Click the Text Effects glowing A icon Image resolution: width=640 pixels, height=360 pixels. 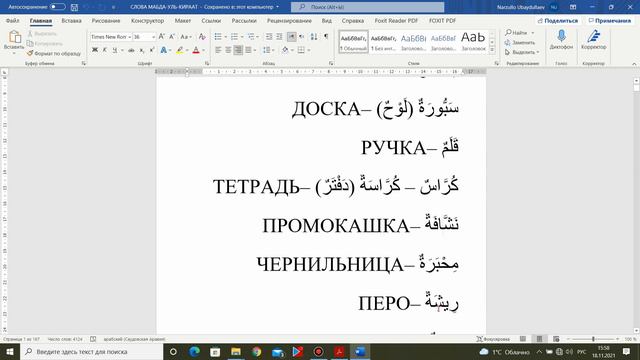[x=164, y=50]
